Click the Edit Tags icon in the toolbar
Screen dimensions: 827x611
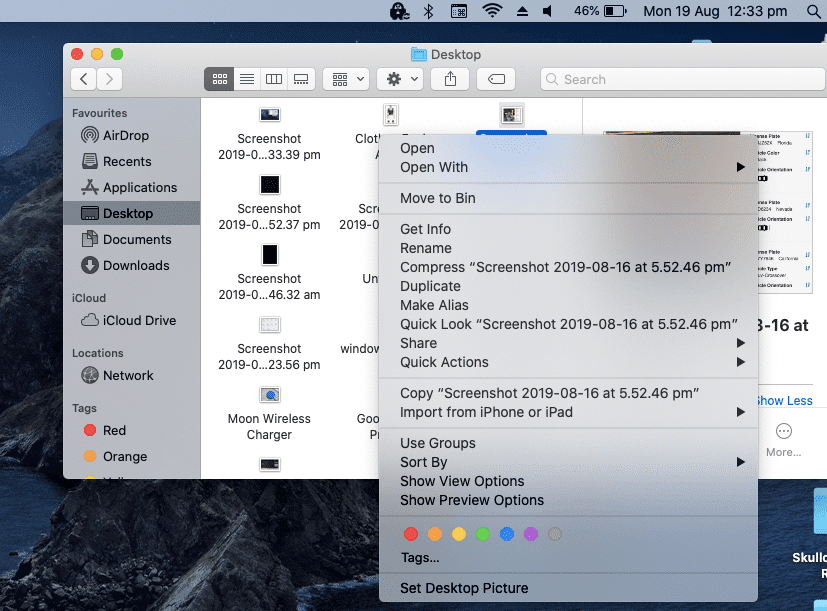[496, 79]
